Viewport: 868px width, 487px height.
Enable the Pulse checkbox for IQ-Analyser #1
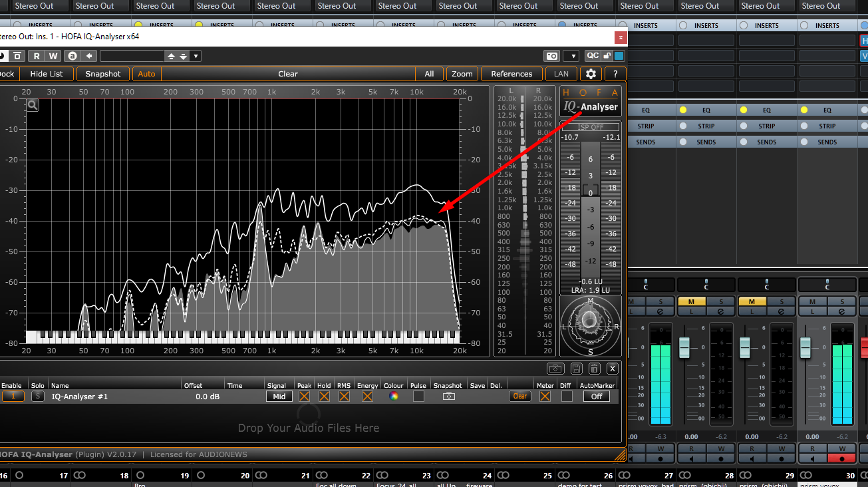[x=418, y=397]
